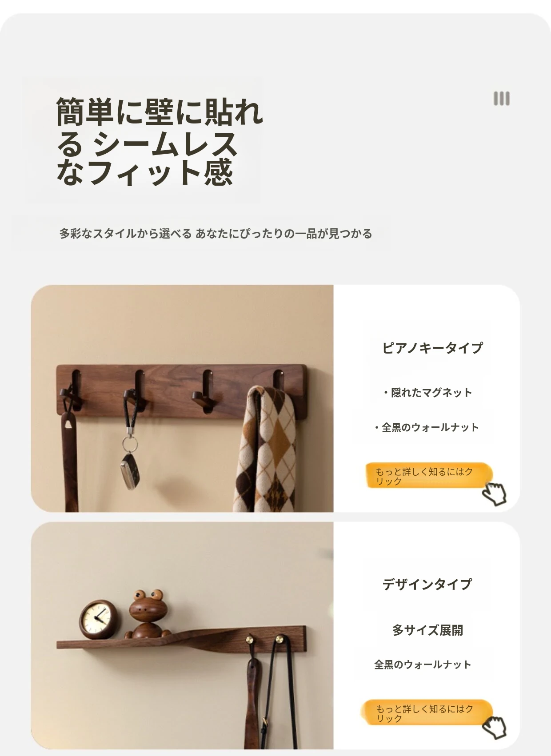Select the ピアノキータイプ heading

pos(432,348)
